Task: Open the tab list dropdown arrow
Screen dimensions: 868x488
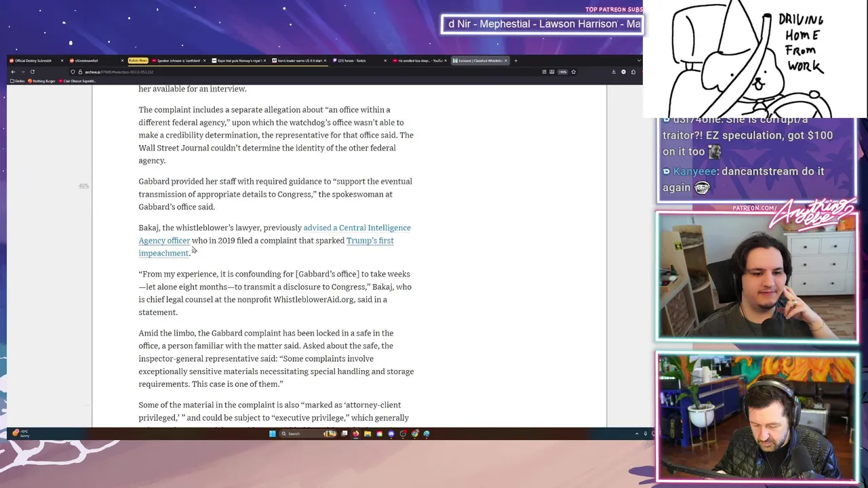Action: pyautogui.click(x=639, y=60)
